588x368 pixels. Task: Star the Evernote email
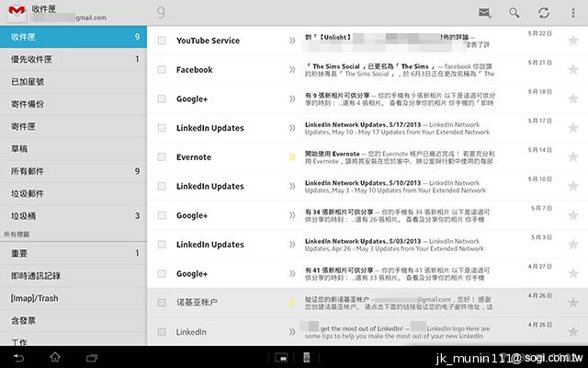pyautogui.click(x=573, y=157)
